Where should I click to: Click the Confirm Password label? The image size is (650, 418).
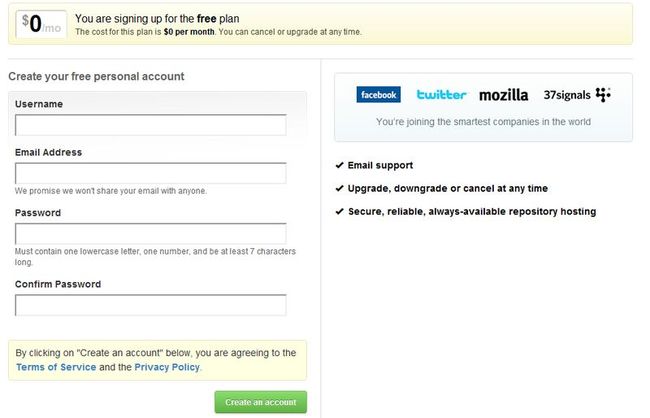[58, 284]
